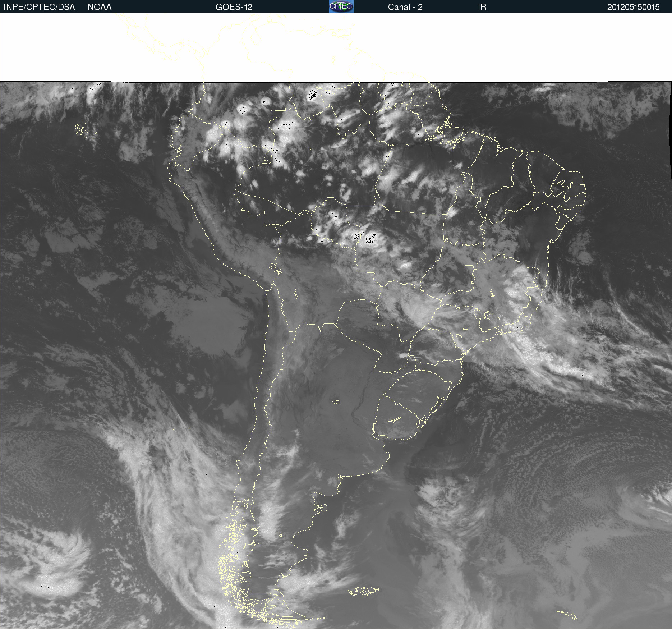
Task: Click the INPE/CPTEC/DSA header text
Action: pyautogui.click(x=39, y=7)
